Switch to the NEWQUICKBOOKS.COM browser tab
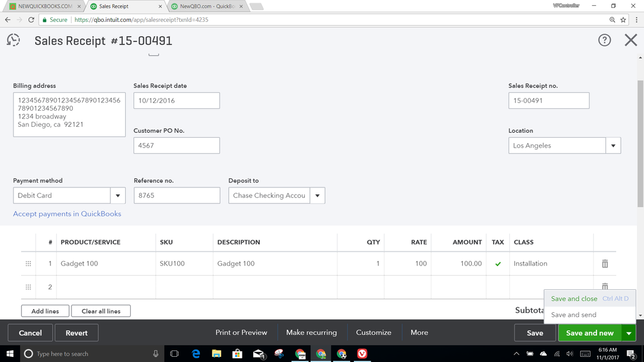This screenshot has width=644, height=362. point(44,6)
